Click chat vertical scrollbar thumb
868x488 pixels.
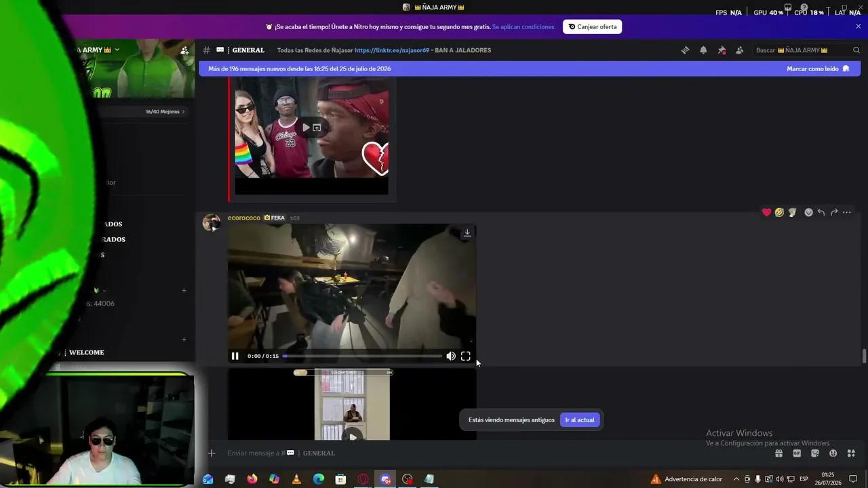point(864,357)
